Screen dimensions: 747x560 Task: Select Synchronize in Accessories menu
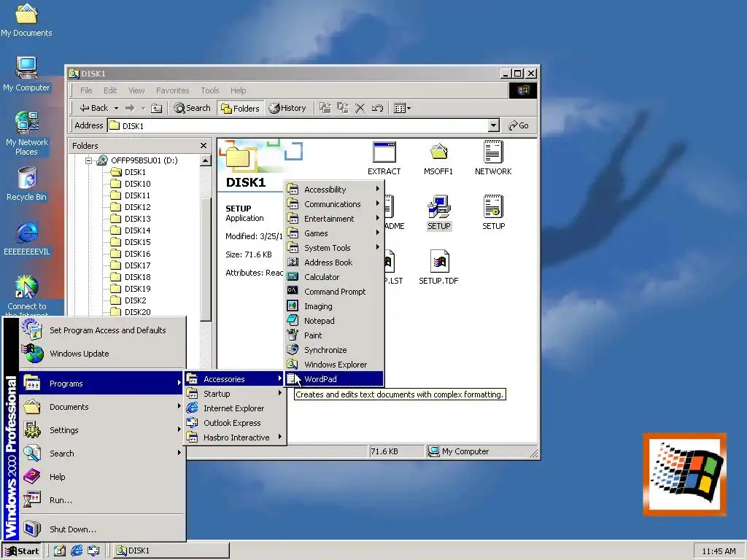334,350
